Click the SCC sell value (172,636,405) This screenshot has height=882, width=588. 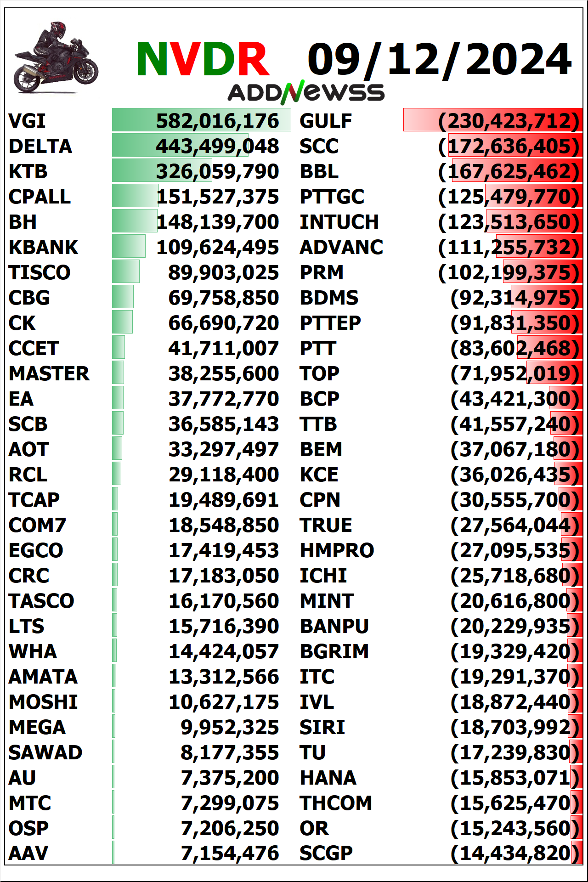[509, 146]
